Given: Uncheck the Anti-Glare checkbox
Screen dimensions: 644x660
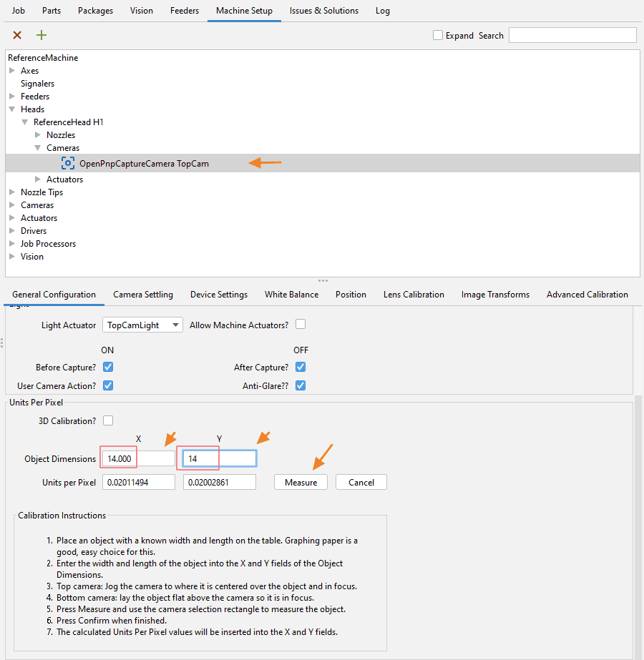Looking at the screenshot, I should tap(301, 385).
